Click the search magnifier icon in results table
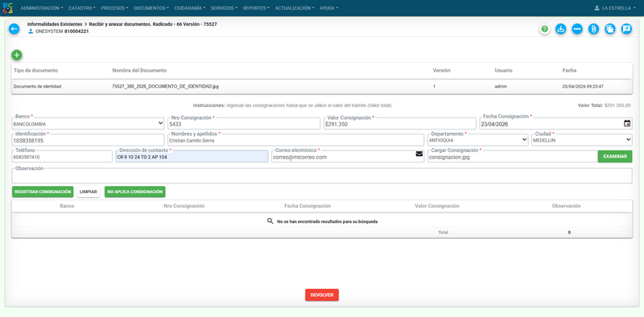 click(x=270, y=221)
